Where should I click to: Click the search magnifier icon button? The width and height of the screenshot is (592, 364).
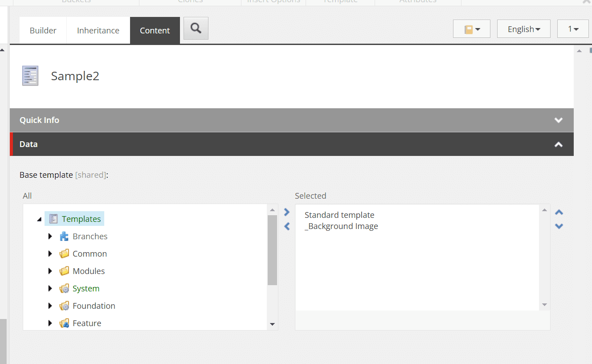(196, 29)
